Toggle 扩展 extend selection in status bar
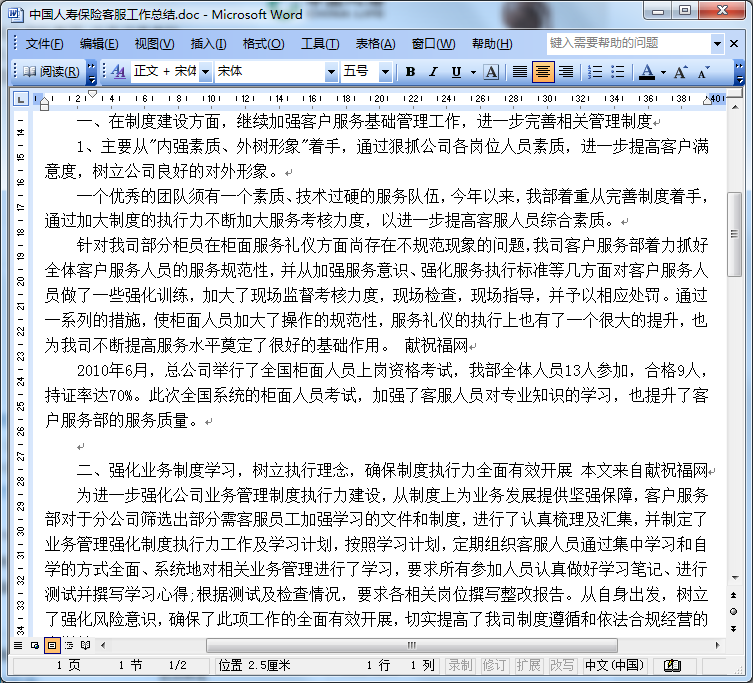 (x=528, y=666)
